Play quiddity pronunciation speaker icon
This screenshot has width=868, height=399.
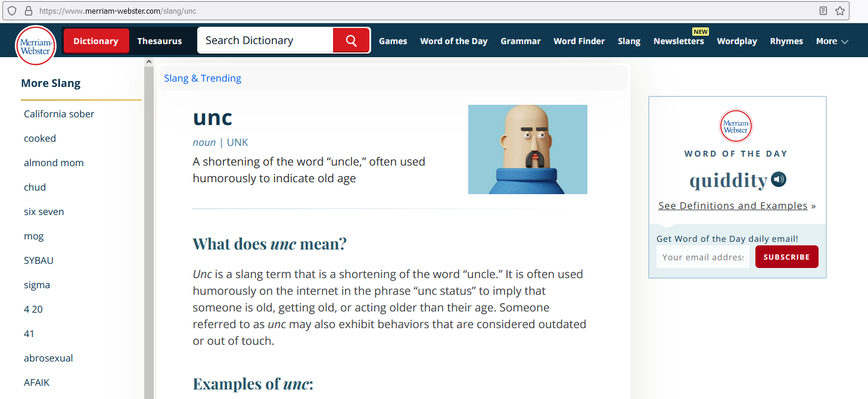click(x=779, y=179)
